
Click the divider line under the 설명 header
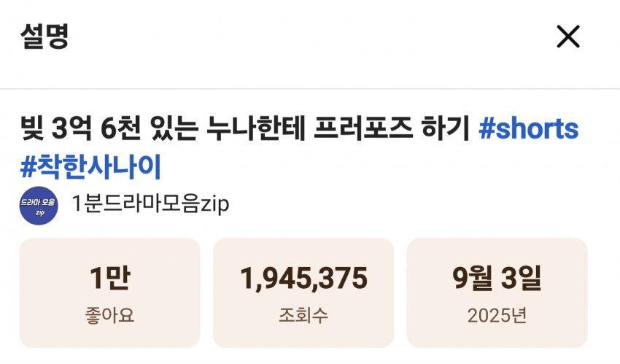click(310, 89)
